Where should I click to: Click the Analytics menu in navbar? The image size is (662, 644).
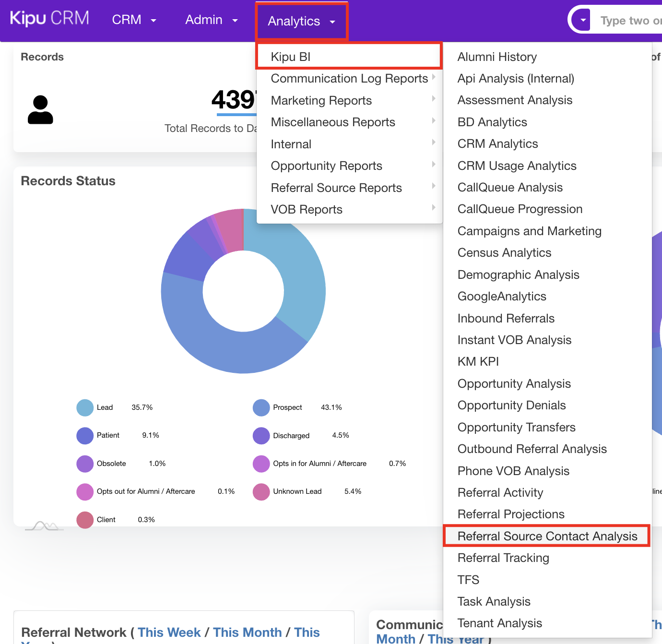pos(301,21)
